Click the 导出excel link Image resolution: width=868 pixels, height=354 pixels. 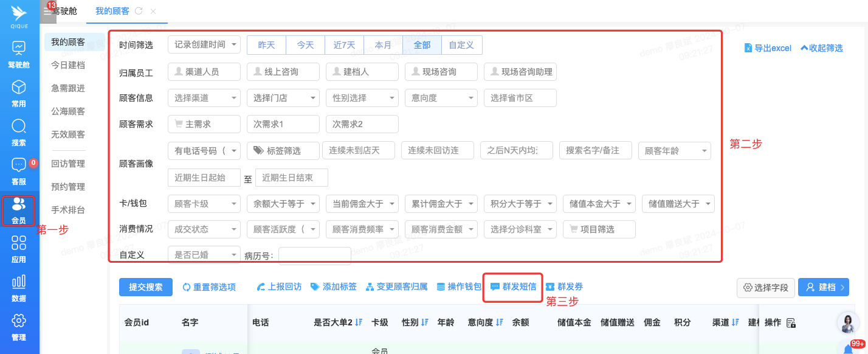[768, 48]
